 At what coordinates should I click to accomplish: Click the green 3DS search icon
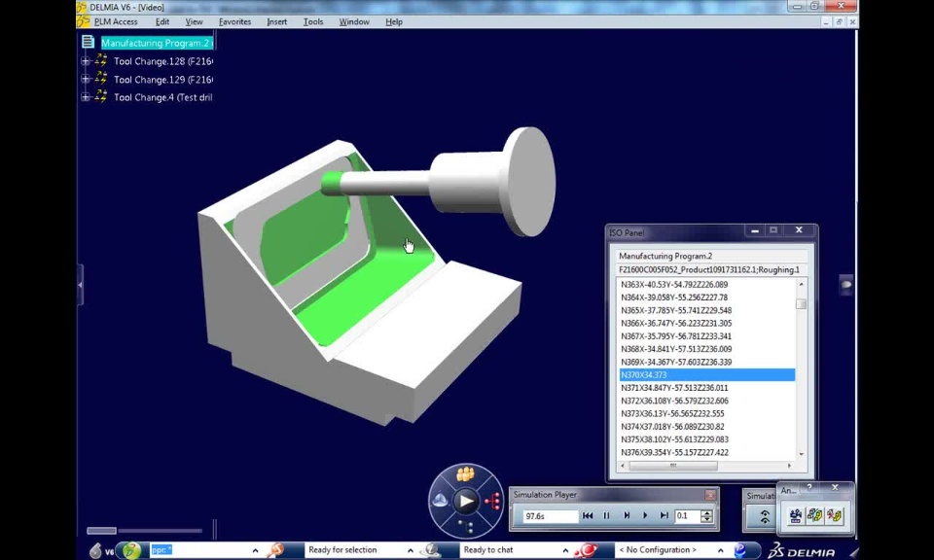pos(131,550)
